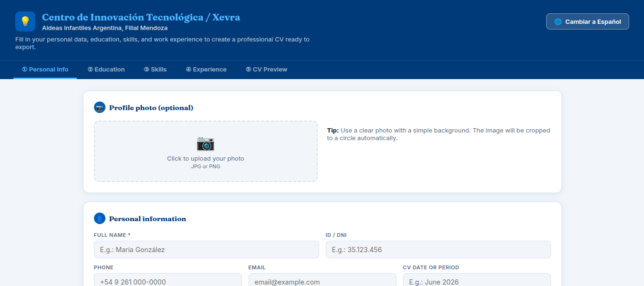Click the large camera icon in upload area
Image resolution: width=644 pixels, height=286 pixels.
point(206,143)
